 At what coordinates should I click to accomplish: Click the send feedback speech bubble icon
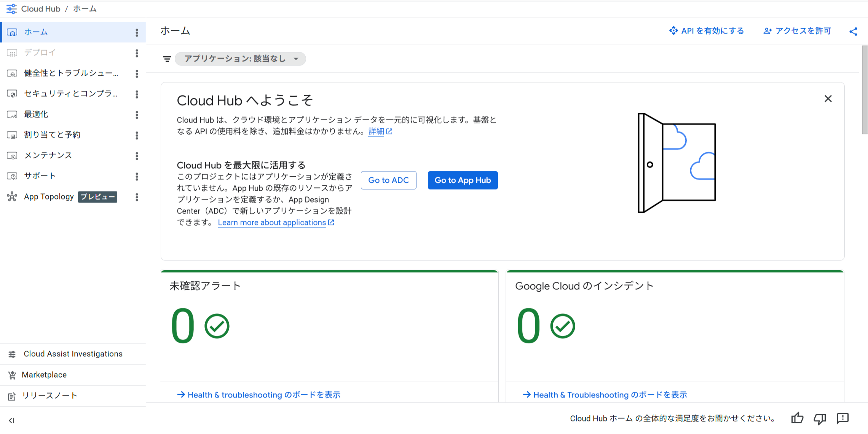pos(843,419)
